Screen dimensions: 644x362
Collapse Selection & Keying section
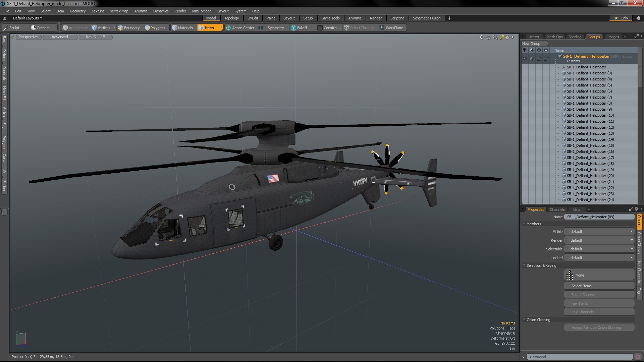[524, 265]
